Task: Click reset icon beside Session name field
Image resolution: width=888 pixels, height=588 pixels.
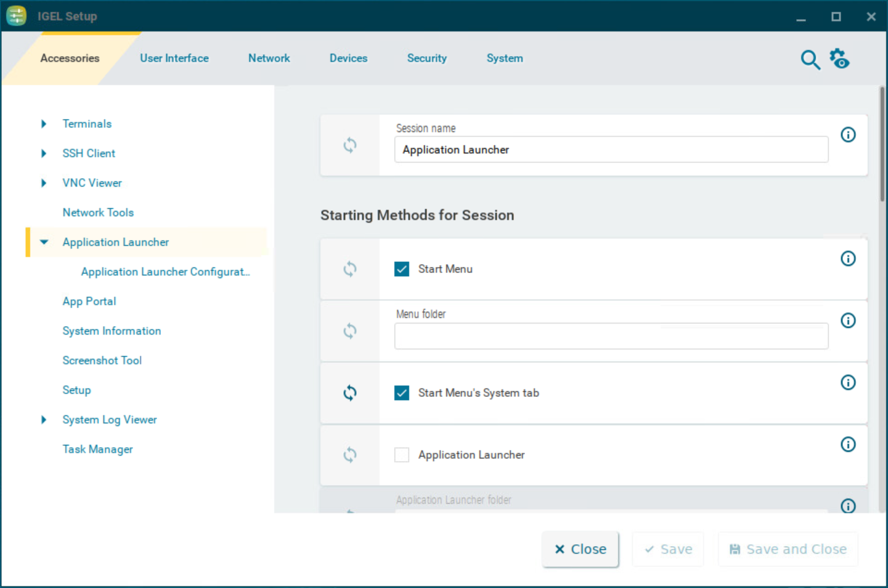Action: pyautogui.click(x=349, y=145)
